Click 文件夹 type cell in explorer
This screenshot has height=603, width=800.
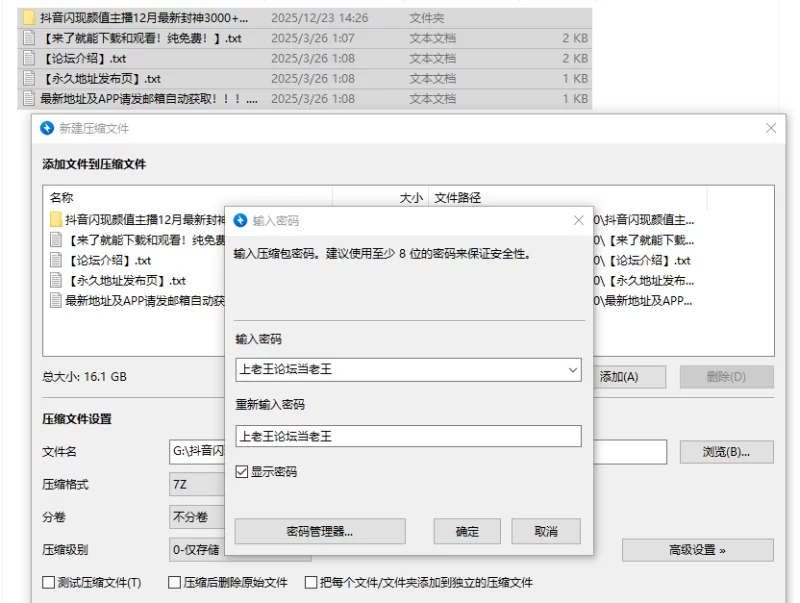pyautogui.click(x=427, y=18)
